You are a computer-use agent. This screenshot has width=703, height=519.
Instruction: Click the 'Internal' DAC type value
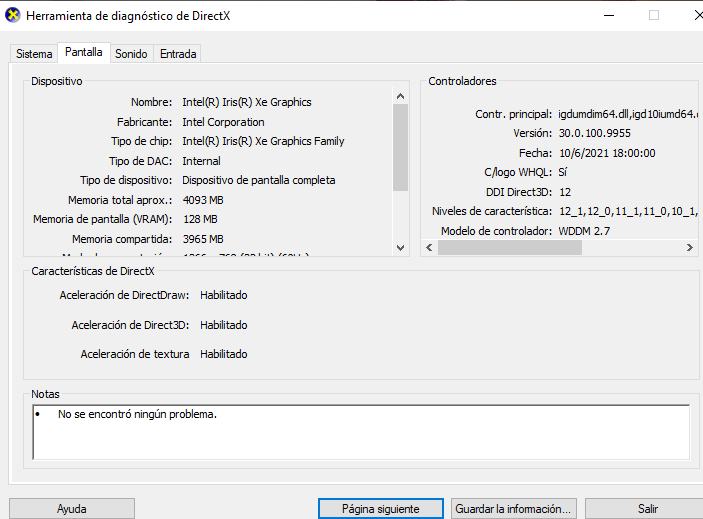[x=201, y=161]
